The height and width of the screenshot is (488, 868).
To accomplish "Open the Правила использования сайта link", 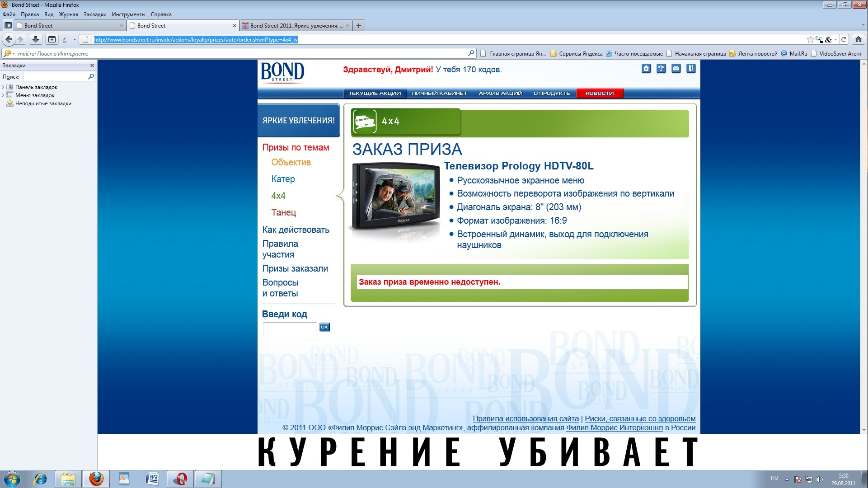I will [x=525, y=419].
